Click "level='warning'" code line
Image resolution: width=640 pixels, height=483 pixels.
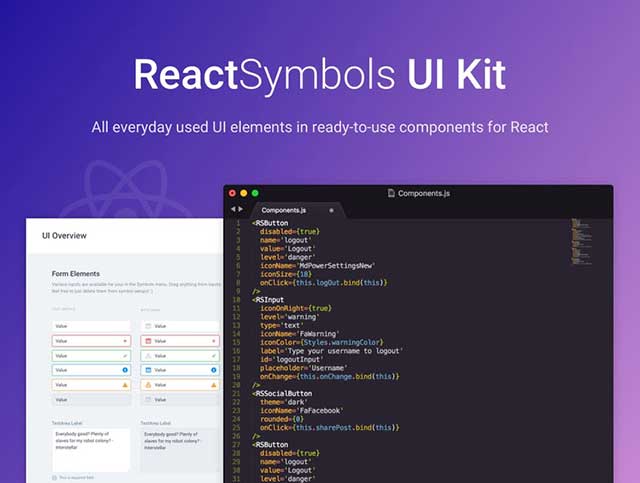pyautogui.click(x=290, y=317)
